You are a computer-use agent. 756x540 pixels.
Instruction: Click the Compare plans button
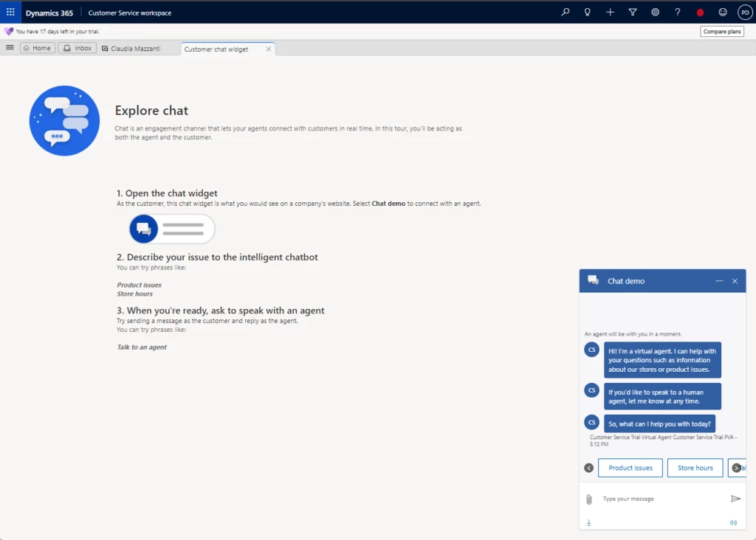pyautogui.click(x=721, y=31)
